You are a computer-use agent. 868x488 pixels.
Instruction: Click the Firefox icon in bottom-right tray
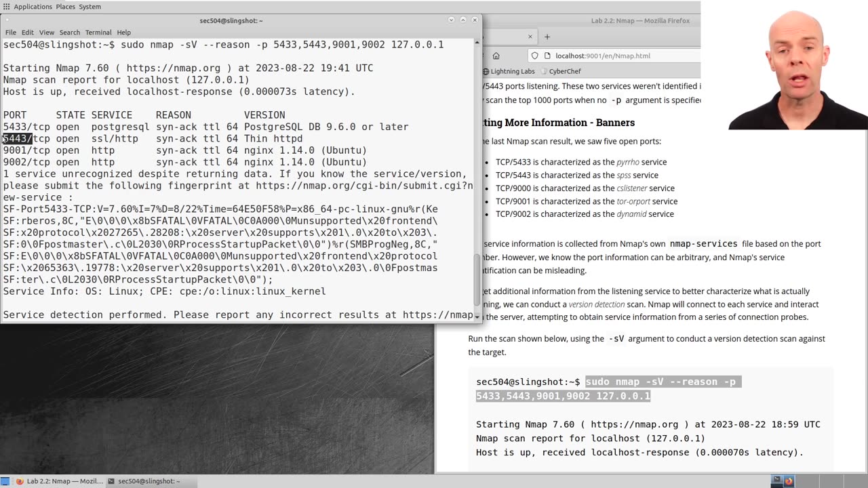pos(789,481)
